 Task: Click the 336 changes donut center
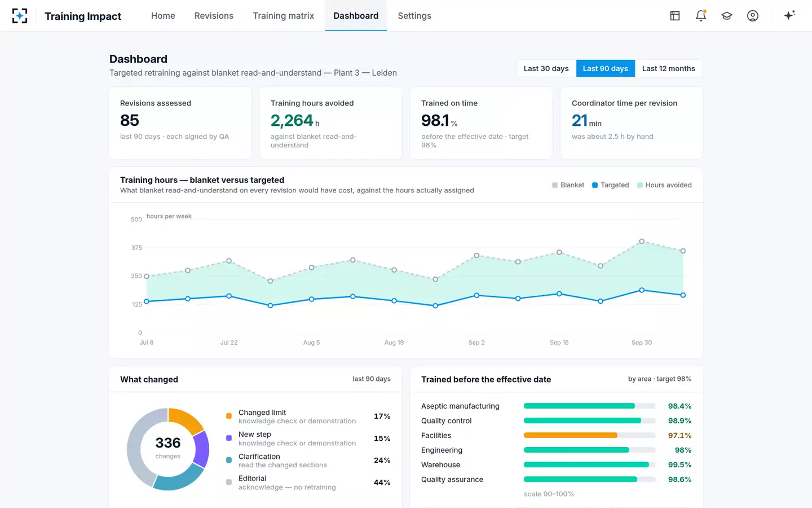coord(168,448)
